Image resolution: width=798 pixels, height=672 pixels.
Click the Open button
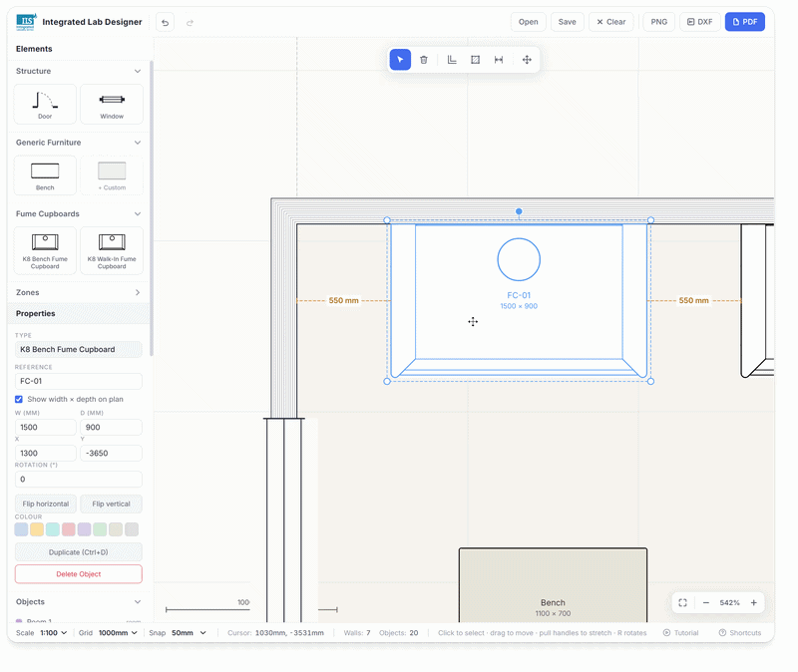click(x=529, y=22)
